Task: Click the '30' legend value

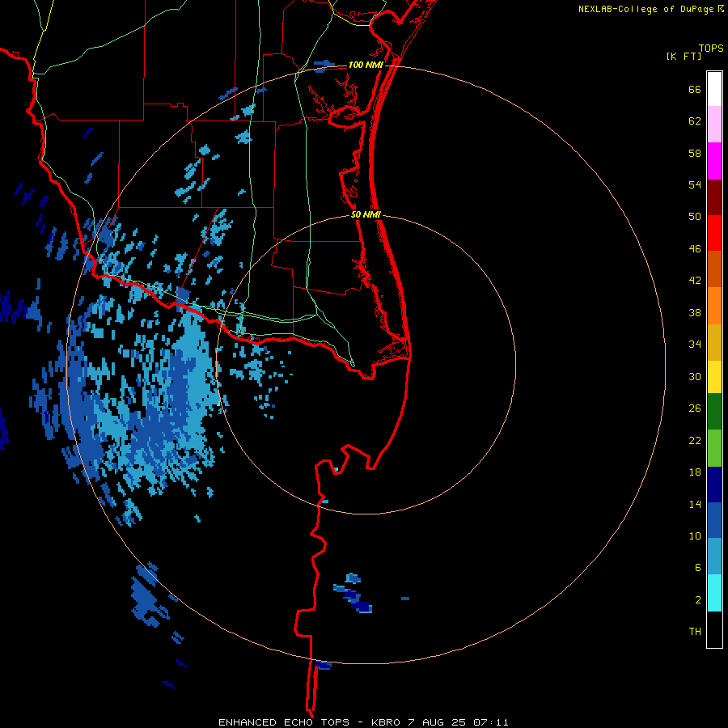Action: coord(695,376)
